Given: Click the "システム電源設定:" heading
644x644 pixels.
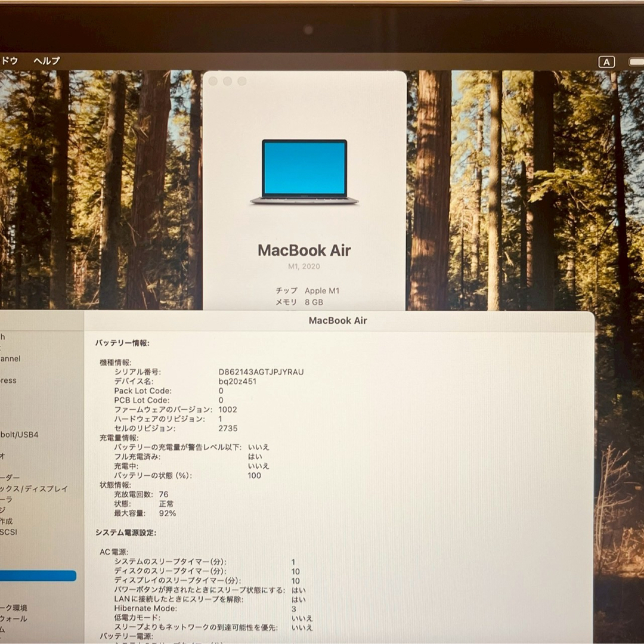Looking at the screenshot, I should (126, 532).
